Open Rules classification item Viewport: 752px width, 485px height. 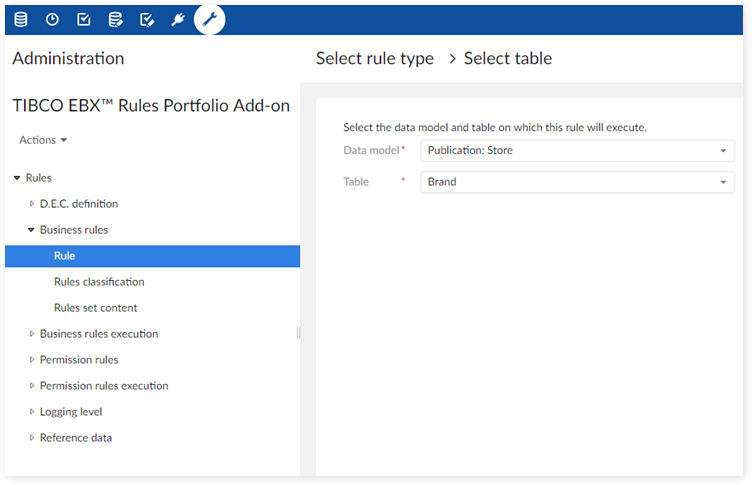99,282
